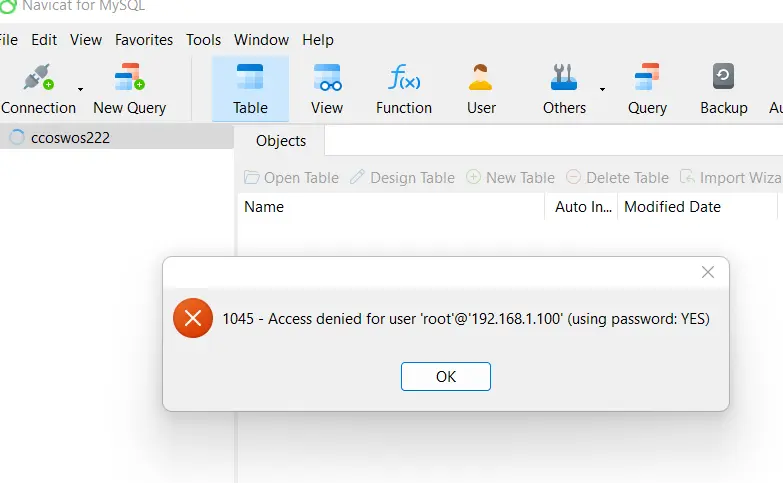This screenshot has height=483, width=783.
Task: Click the Name column header
Action: point(264,207)
